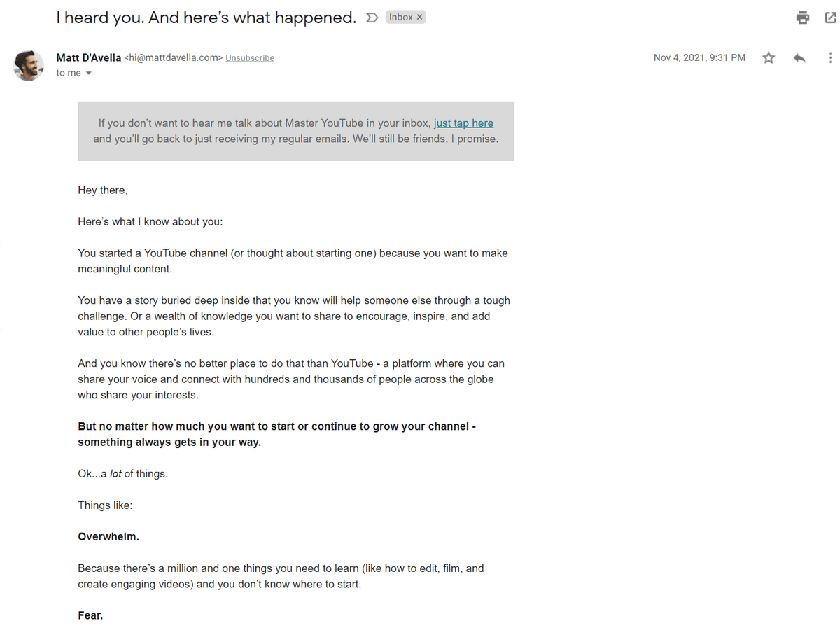Click Matt D'Avella's profile photo
Screen dimensions: 840x635
pyautogui.click(x=29, y=65)
